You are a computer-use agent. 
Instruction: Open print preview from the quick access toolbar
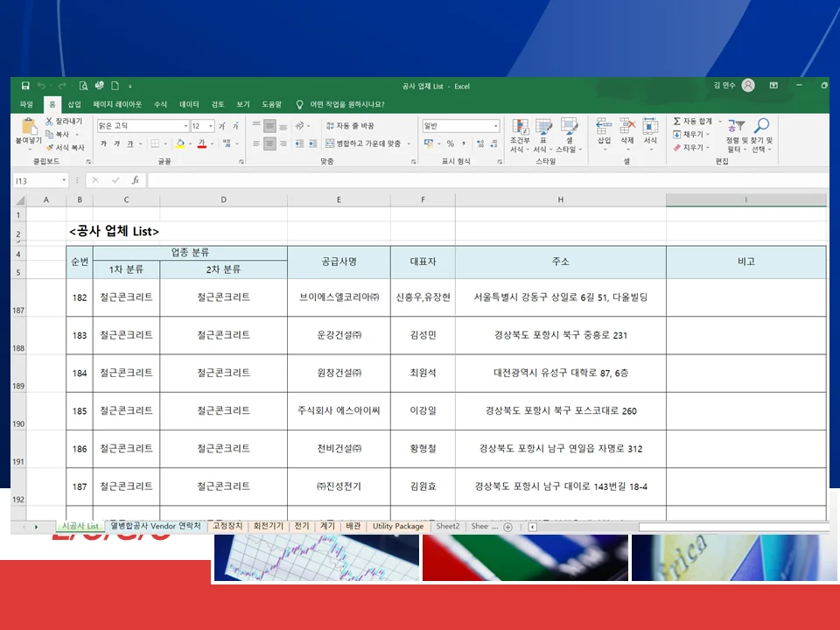pos(83,86)
